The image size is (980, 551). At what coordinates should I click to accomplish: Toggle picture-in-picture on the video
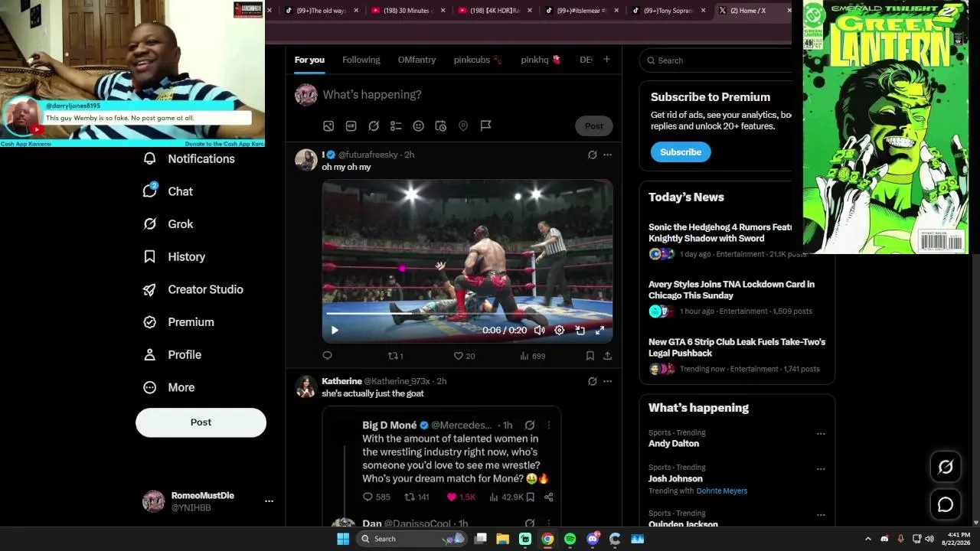click(580, 331)
